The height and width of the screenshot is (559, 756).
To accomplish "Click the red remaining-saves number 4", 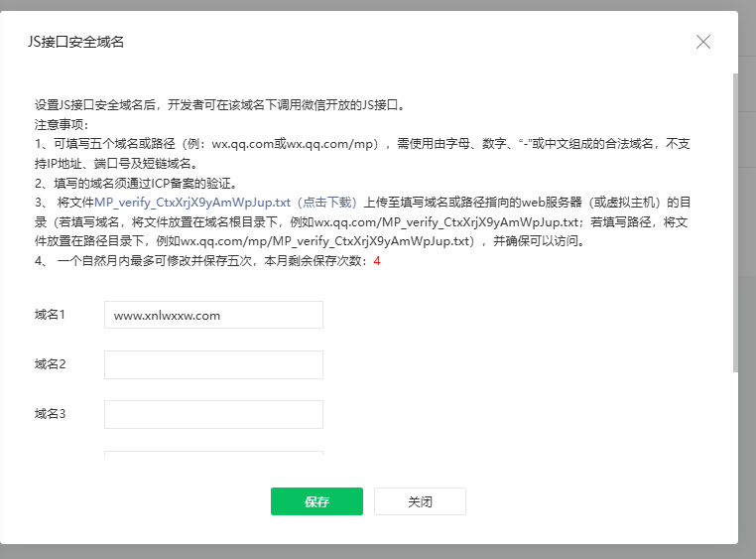I will pos(377,261).
